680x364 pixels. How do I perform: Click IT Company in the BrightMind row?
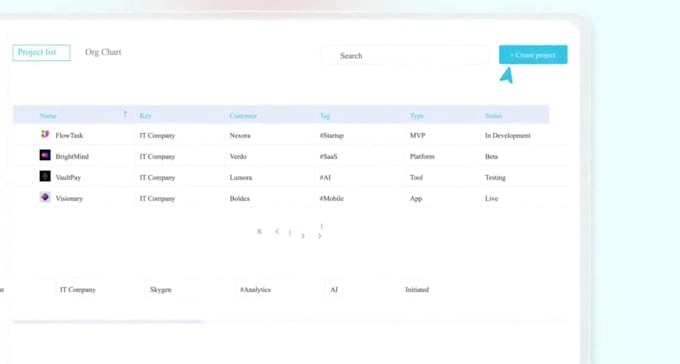point(157,156)
